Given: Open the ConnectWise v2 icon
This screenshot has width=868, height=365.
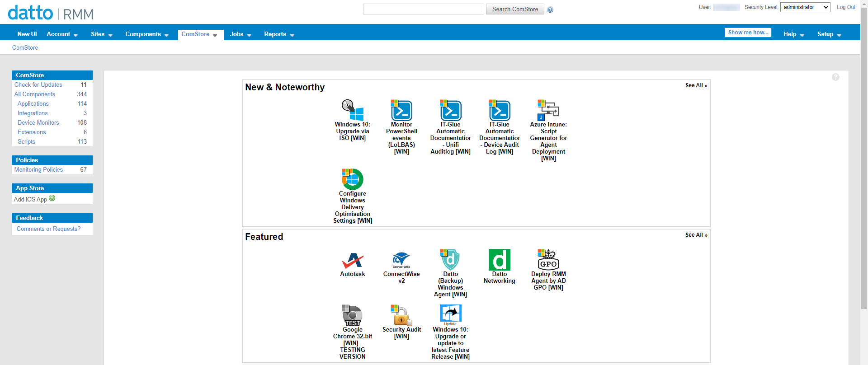Looking at the screenshot, I should click(401, 260).
